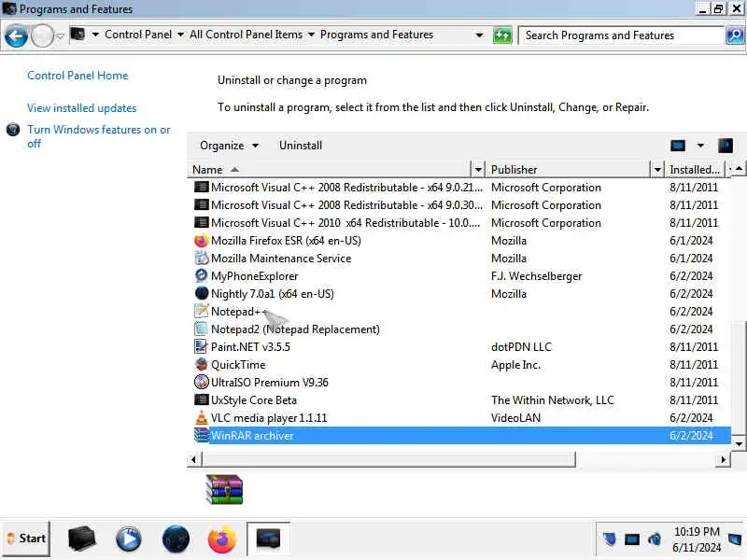The image size is (747, 560).
Task: Click the Control Panel icon in address bar
Action: [78, 35]
